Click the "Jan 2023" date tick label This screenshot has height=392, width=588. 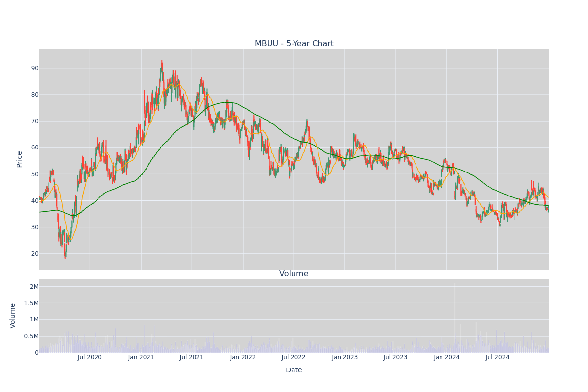point(345,357)
